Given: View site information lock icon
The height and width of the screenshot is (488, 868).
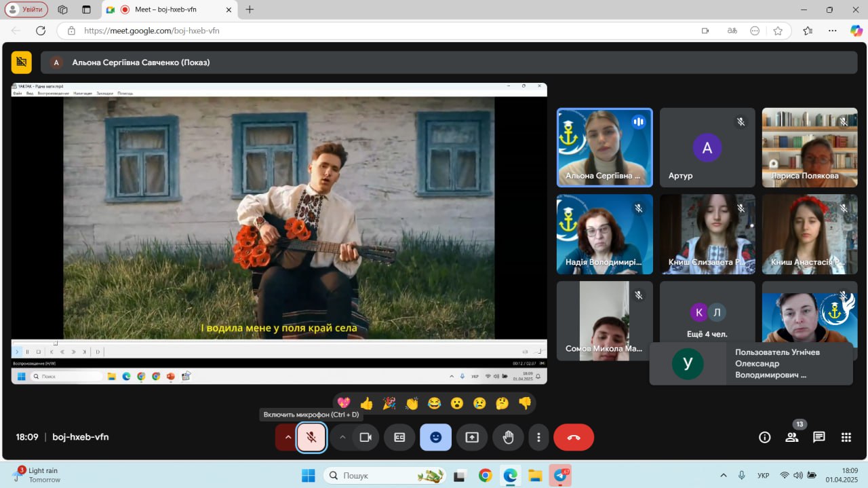Looking at the screenshot, I should (x=71, y=31).
